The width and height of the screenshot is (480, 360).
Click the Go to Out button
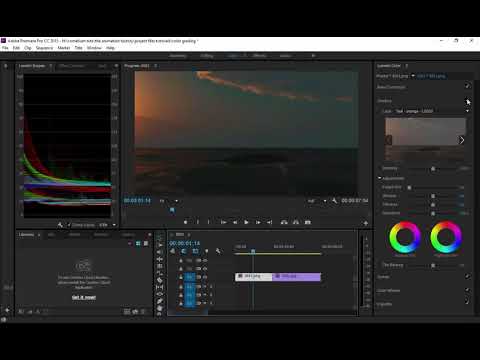tap(270, 222)
